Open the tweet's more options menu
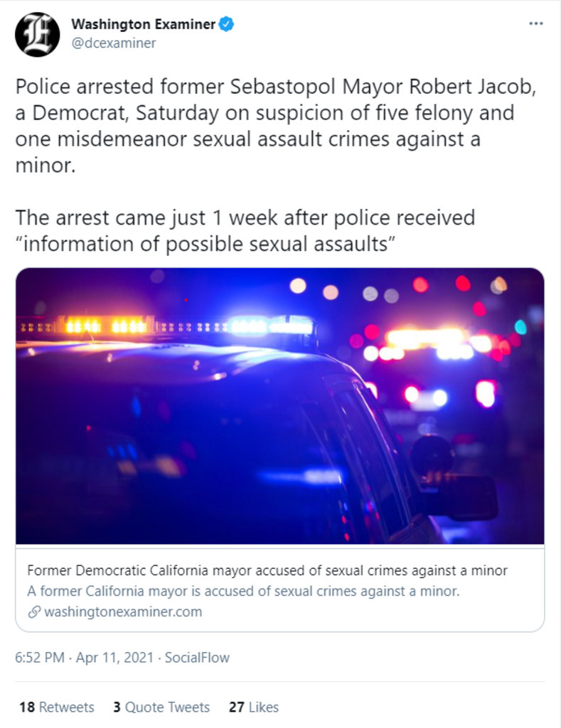The height and width of the screenshot is (728, 561). point(536,24)
